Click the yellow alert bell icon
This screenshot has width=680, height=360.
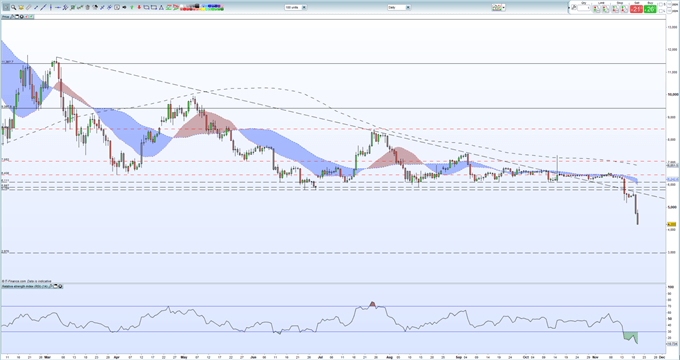pos(21,7)
